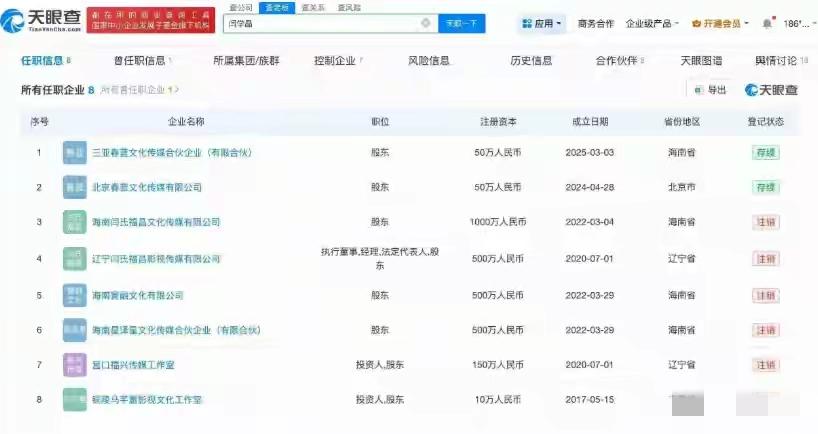
Task: Click the 1000万人民币 capital cell
Action: click(498, 222)
